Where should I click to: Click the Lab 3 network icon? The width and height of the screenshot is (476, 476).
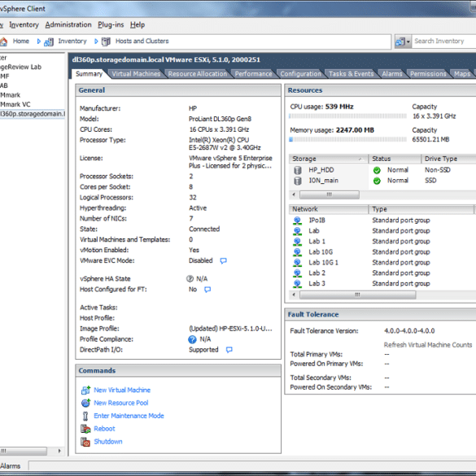[298, 283]
